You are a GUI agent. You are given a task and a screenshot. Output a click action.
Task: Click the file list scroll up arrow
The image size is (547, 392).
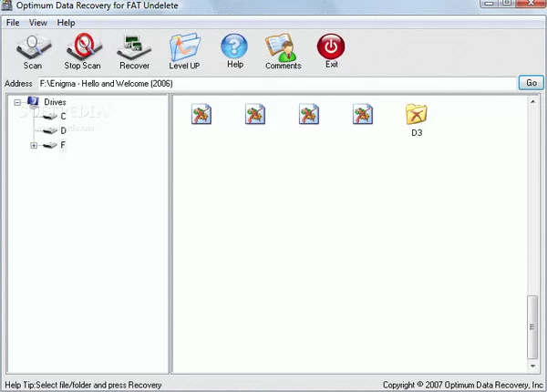pos(532,102)
